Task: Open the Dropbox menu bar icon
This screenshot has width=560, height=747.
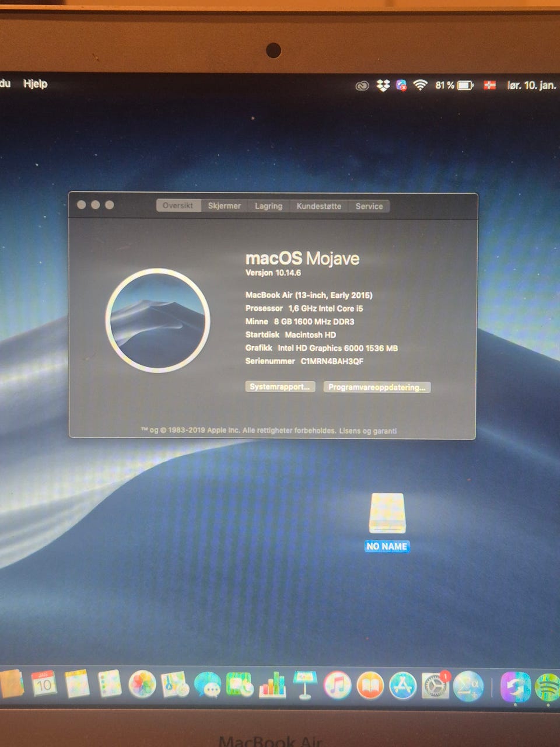Action: pyautogui.click(x=383, y=86)
